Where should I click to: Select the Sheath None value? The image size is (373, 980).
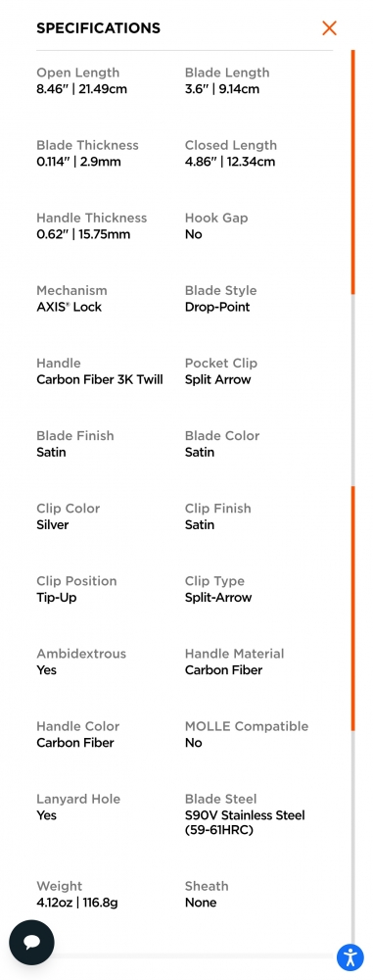pyautogui.click(x=201, y=903)
